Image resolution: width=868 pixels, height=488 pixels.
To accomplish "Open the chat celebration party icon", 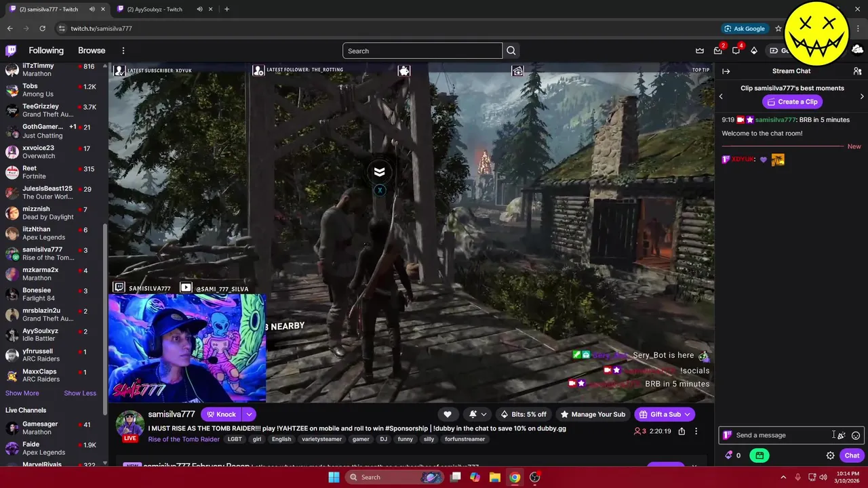I will pyautogui.click(x=842, y=435).
